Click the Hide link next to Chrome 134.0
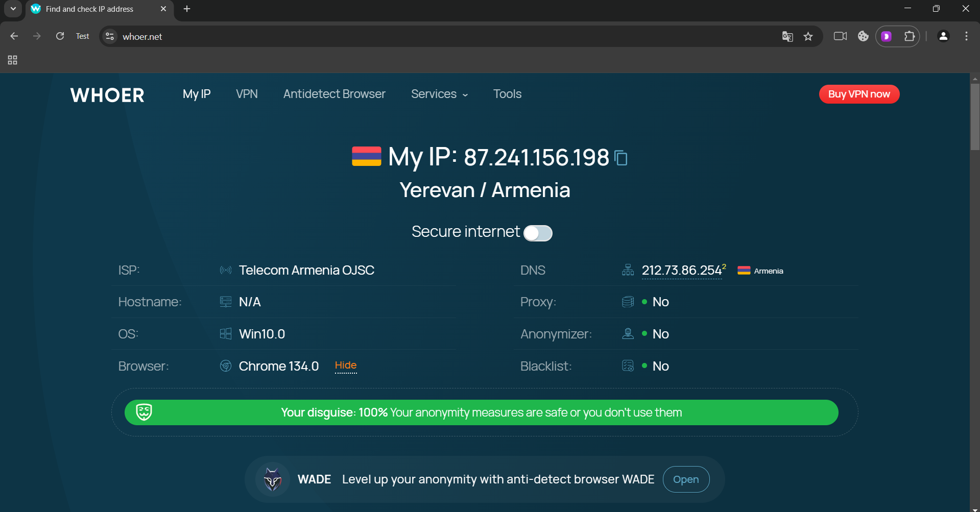The image size is (980, 512). click(x=346, y=365)
